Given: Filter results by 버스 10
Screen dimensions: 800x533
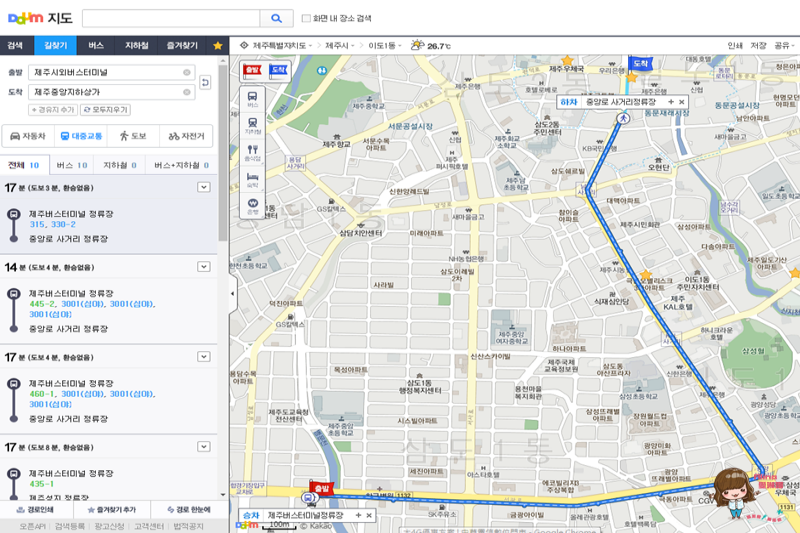Looking at the screenshot, I should click(x=72, y=165).
